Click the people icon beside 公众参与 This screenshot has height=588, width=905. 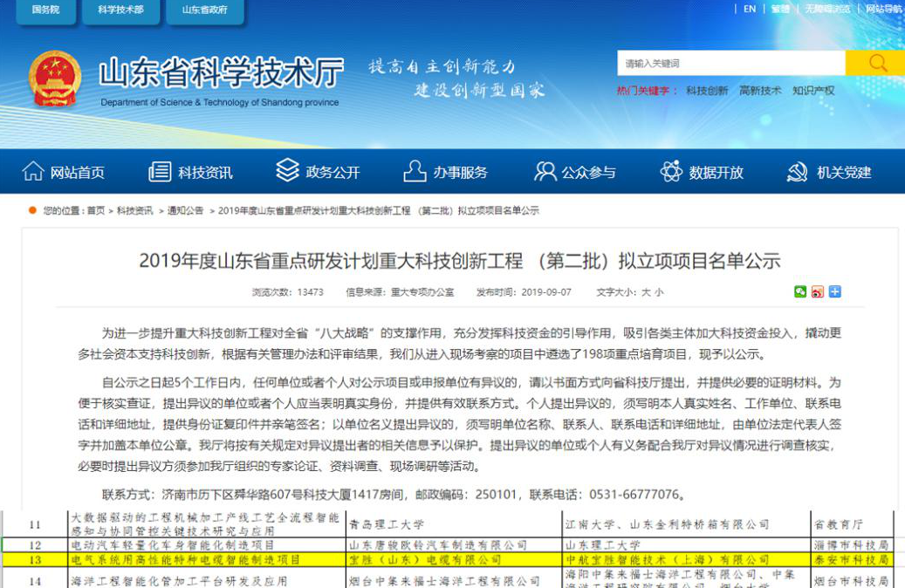[x=545, y=171]
